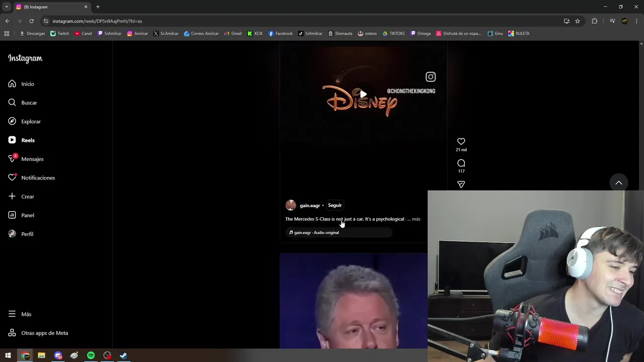Open the Reels section
The image size is (644, 362).
21,140
